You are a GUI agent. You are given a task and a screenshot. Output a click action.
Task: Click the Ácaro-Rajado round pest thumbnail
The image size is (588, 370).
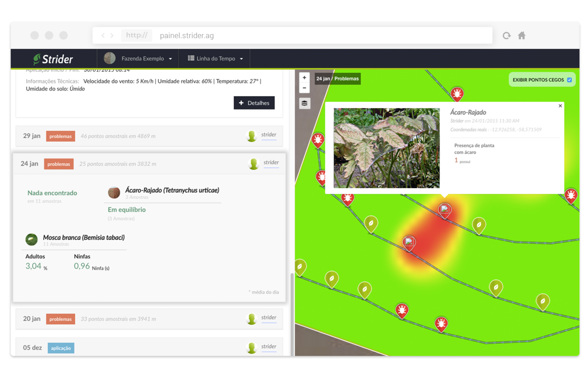click(114, 192)
